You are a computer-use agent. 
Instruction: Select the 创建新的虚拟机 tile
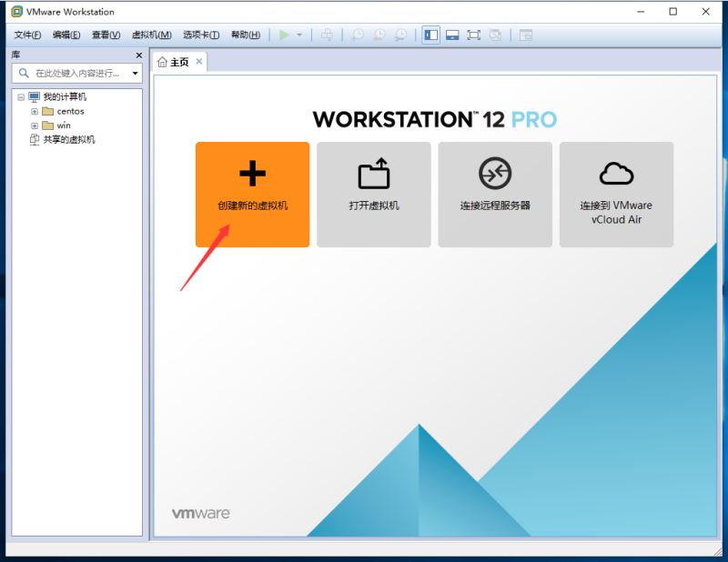[x=252, y=194]
